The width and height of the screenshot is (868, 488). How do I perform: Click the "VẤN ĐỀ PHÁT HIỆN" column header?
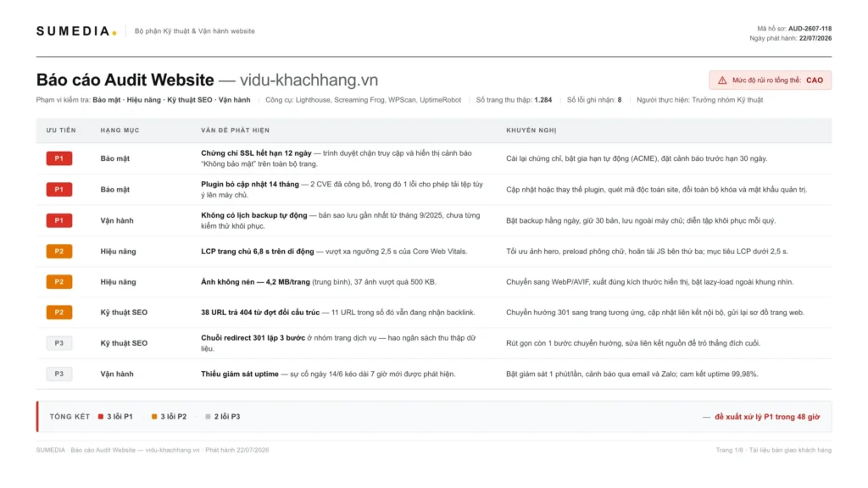click(x=236, y=130)
